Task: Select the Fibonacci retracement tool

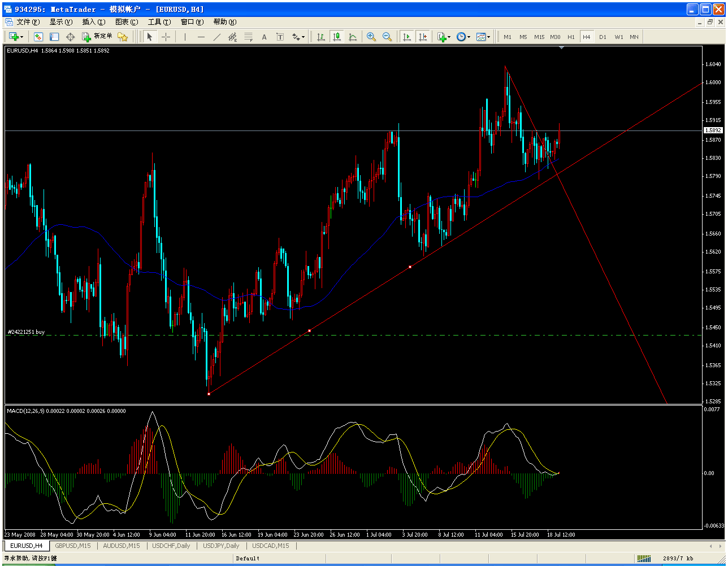Action: coord(248,37)
